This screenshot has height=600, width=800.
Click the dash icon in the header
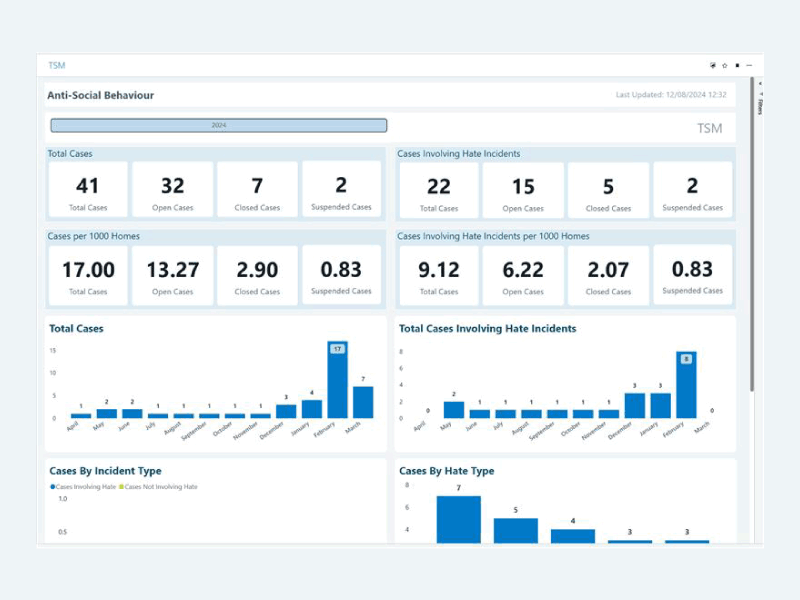(749, 65)
